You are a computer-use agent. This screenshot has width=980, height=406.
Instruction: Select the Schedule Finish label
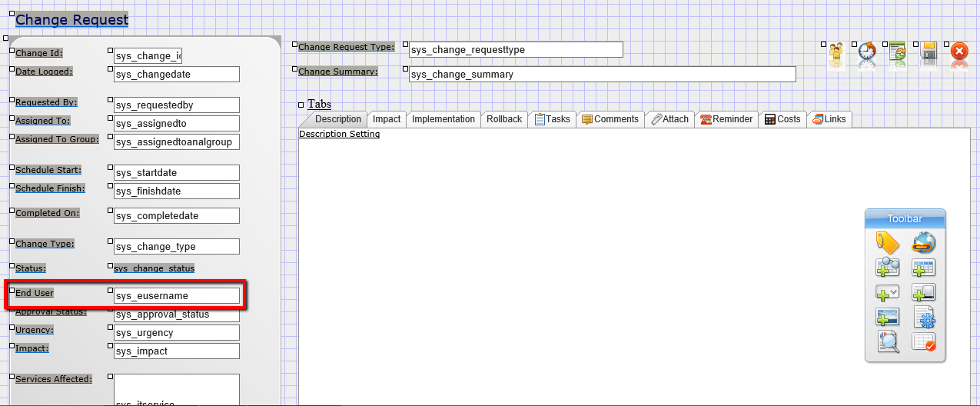coord(50,188)
